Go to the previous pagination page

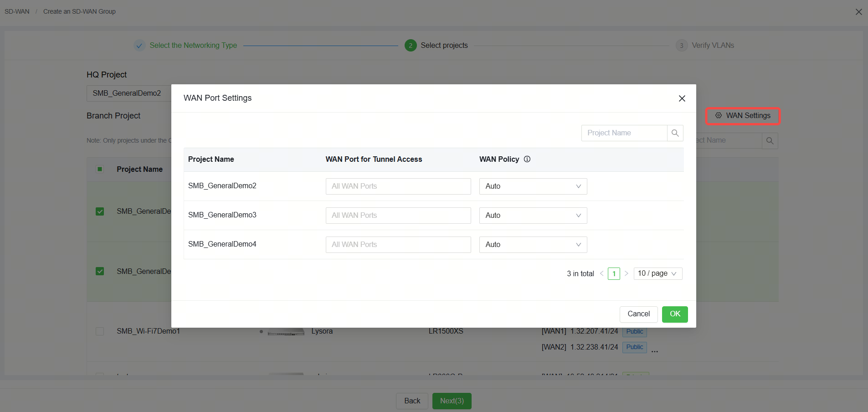602,273
